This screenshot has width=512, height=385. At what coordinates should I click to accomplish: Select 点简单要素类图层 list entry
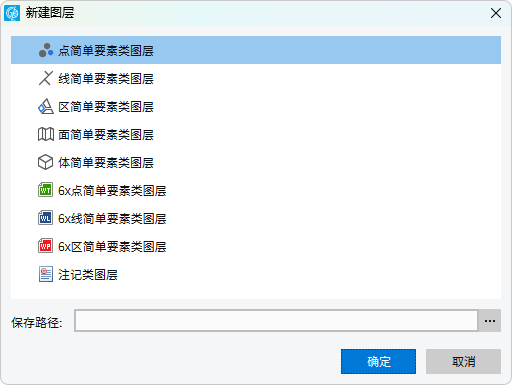click(256, 50)
